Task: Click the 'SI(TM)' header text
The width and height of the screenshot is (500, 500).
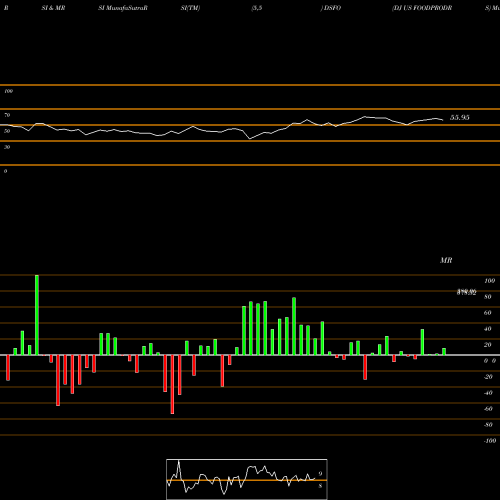Action: click(190, 8)
